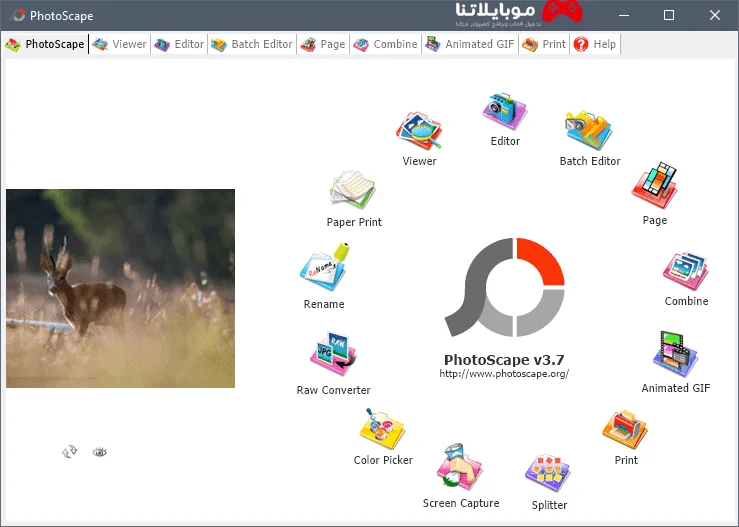The height and width of the screenshot is (527, 739).
Task: Switch to the PhotoScape tab
Action: point(45,44)
